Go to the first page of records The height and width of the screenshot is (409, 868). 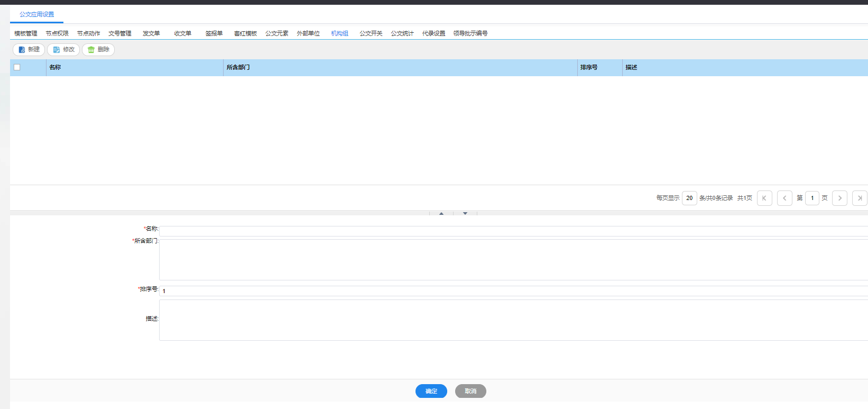click(764, 198)
